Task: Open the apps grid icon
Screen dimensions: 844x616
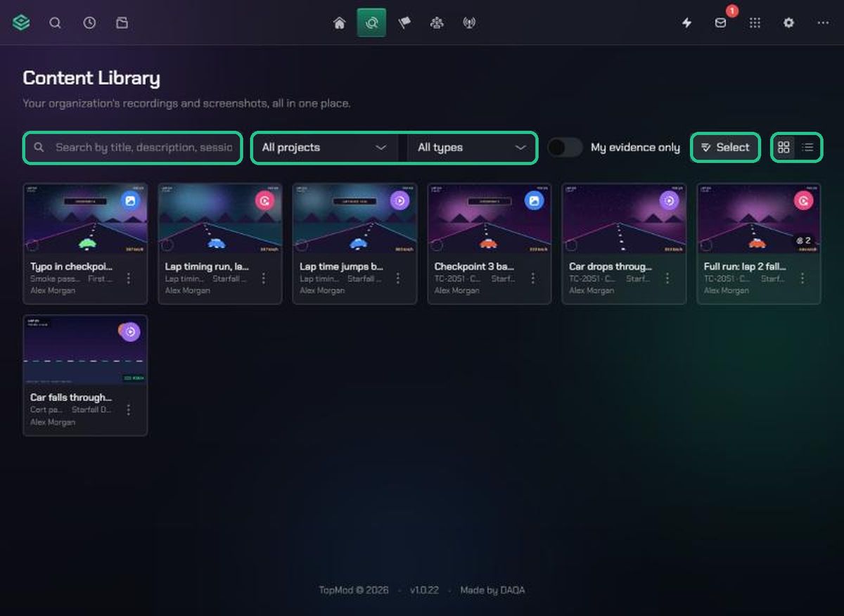Action: coord(755,23)
